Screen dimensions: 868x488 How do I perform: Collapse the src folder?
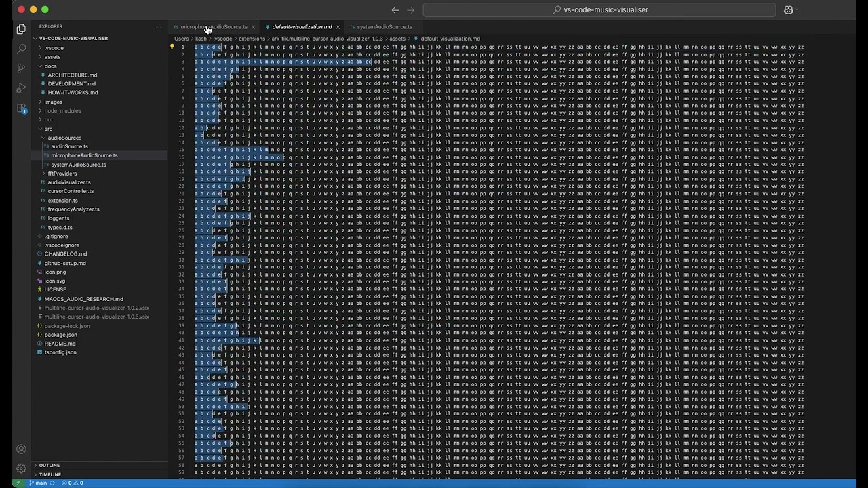coord(48,129)
